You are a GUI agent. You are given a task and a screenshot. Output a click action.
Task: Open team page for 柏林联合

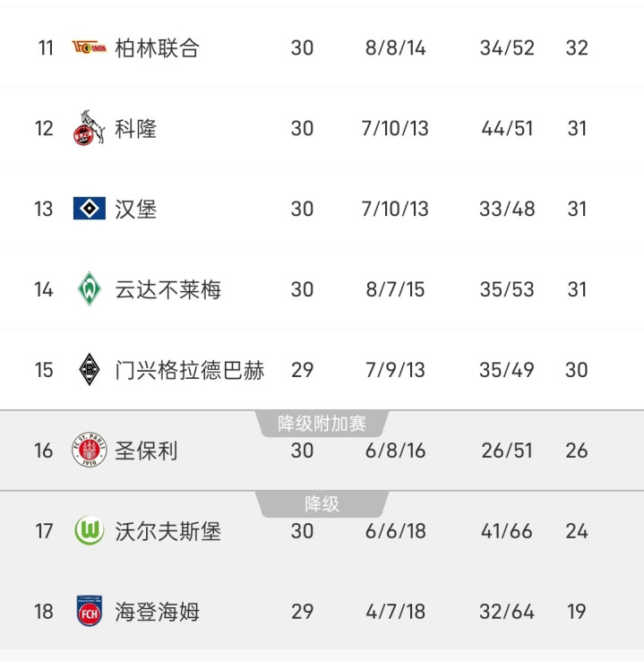click(157, 47)
